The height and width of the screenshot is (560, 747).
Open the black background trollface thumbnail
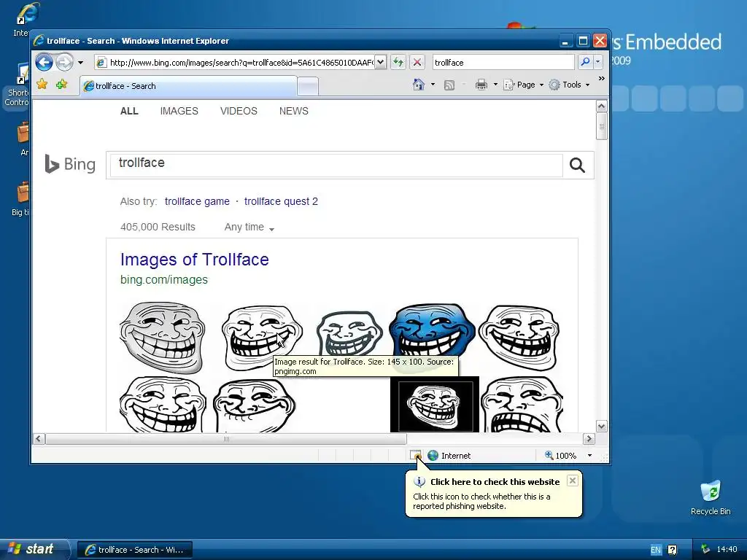[435, 404]
